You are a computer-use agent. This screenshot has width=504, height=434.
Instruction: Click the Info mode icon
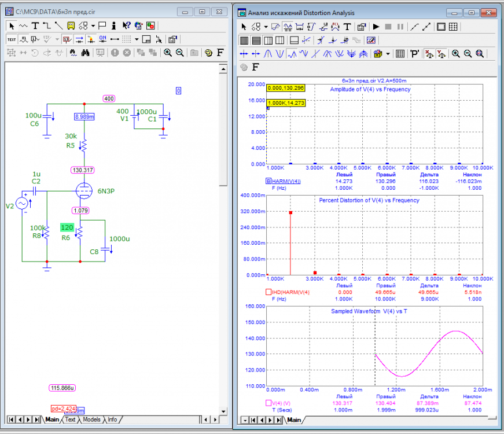click(x=114, y=25)
